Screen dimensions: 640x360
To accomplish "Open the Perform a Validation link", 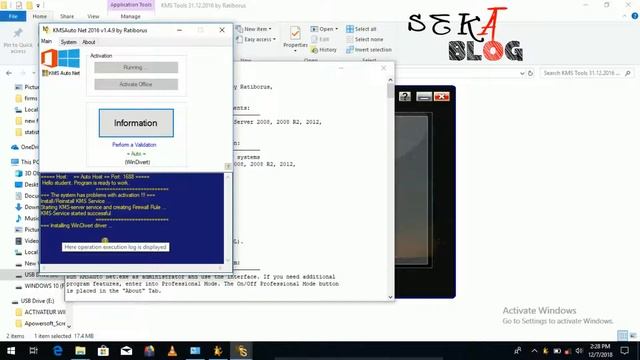I will coord(134,144).
